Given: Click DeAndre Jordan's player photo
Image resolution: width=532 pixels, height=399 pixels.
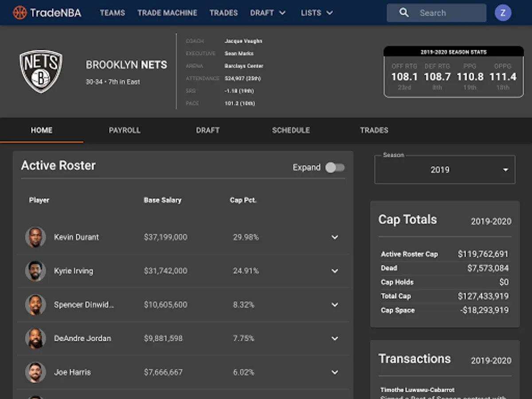Looking at the screenshot, I should tap(35, 338).
